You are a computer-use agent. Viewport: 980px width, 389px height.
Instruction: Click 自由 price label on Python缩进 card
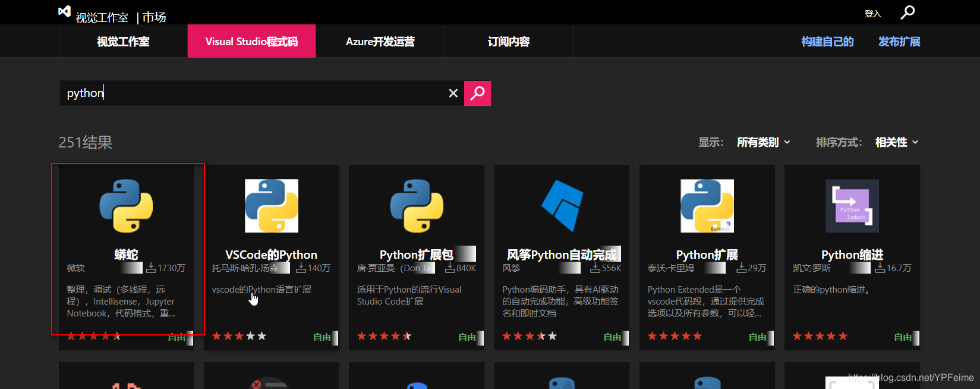[x=903, y=337]
